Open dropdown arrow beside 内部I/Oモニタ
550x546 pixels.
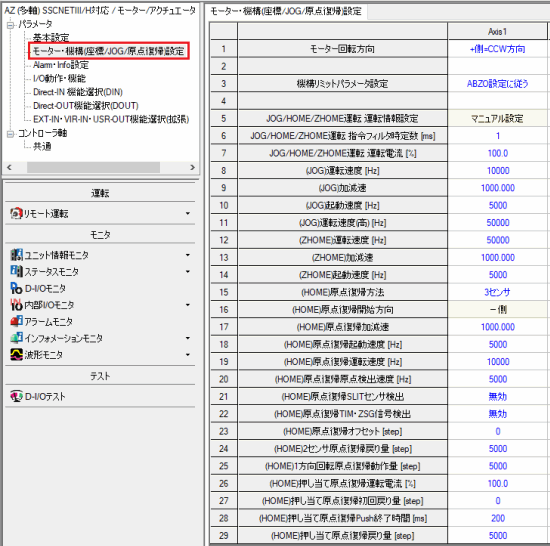click(188, 305)
